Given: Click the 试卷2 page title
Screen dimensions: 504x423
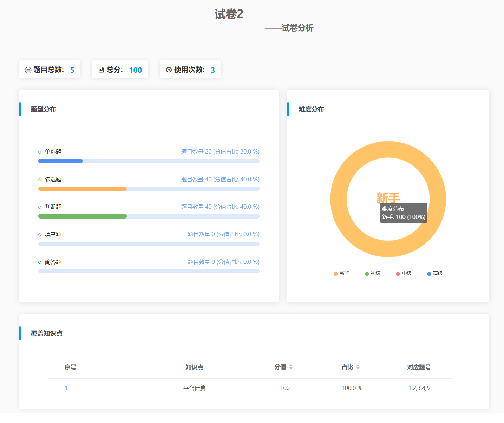Looking at the screenshot, I should (x=229, y=14).
